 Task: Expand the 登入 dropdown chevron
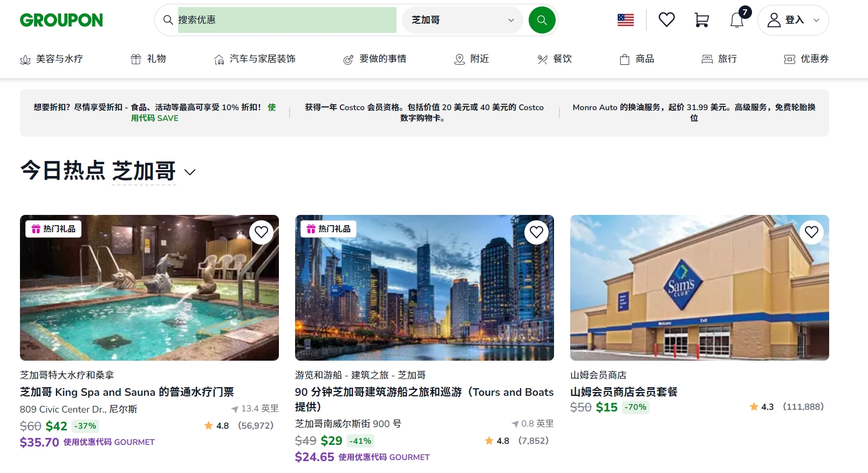pos(816,20)
